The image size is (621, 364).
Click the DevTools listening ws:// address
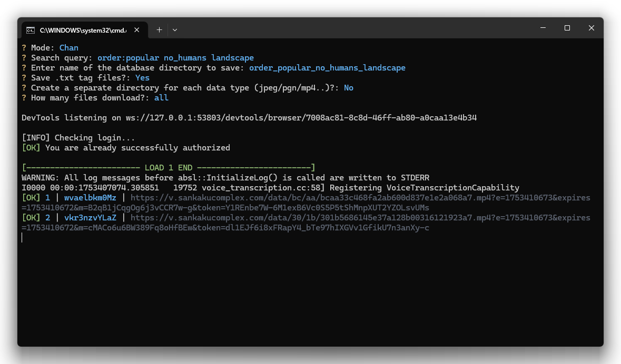click(301, 117)
